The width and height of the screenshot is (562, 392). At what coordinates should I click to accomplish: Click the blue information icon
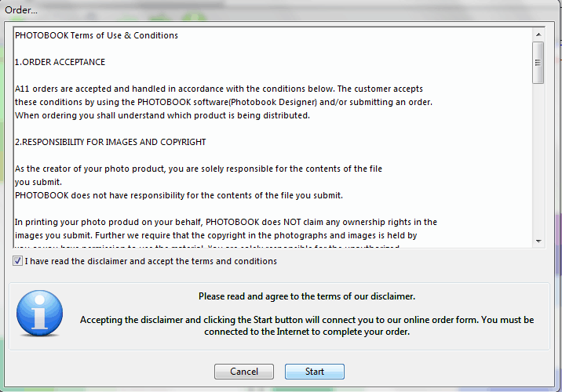pyautogui.click(x=39, y=314)
